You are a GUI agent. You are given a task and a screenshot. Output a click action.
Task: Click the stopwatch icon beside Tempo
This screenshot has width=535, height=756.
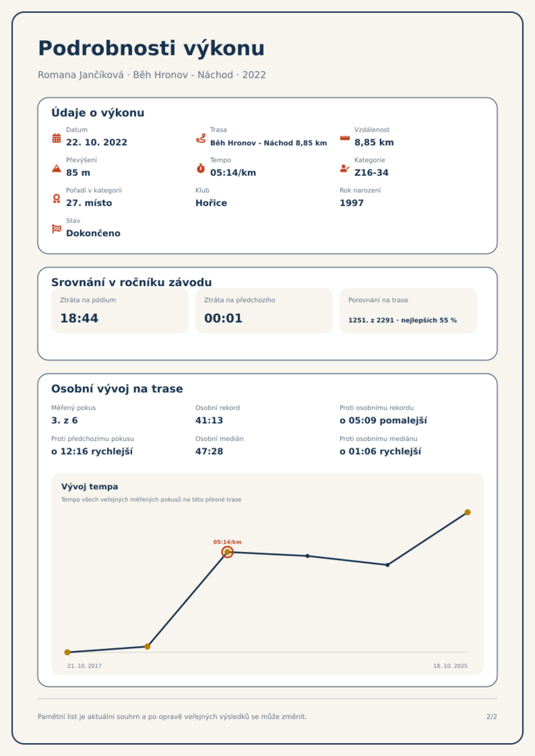[201, 168]
